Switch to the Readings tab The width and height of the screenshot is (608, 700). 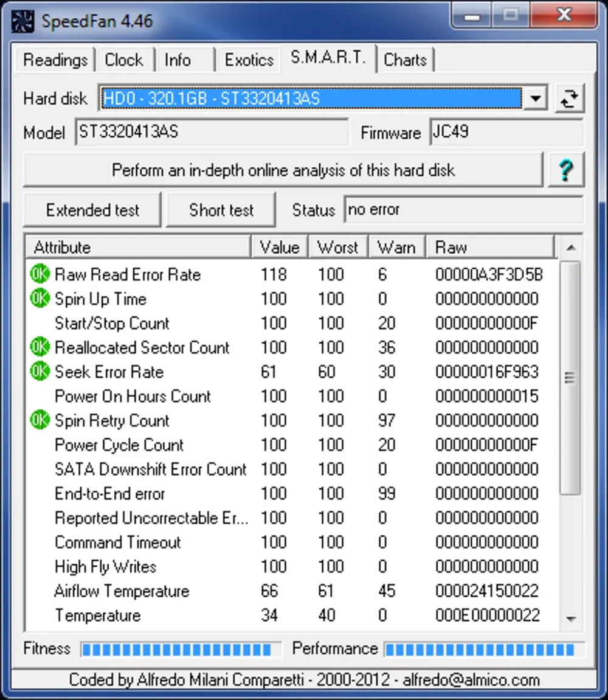55,60
